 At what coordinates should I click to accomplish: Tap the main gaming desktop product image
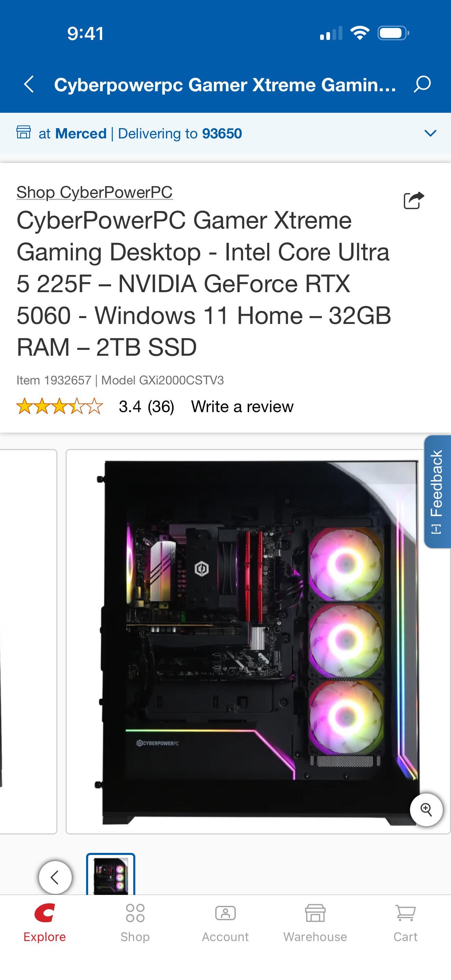coord(258,641)
